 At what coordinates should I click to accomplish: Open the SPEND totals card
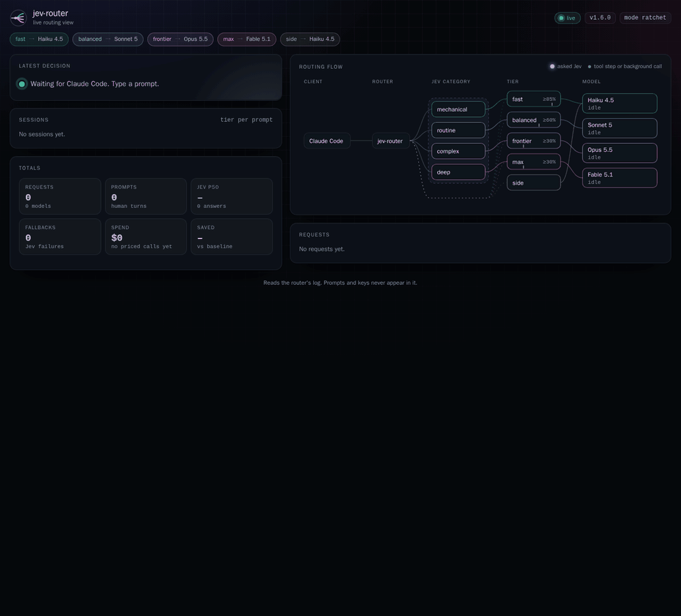(x=146, y=237)
